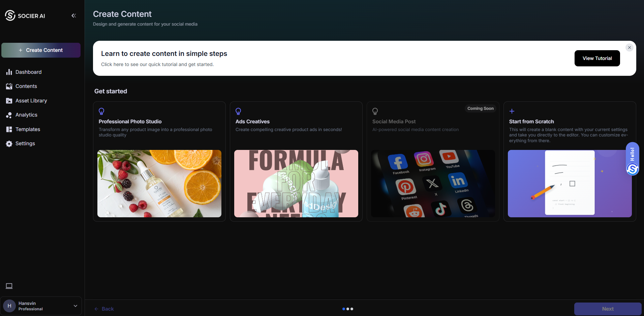This screenshot has width=644, height=316.
Task: Open the Formula For Everyday ad thumbnail
Action: tap(296, 184)
